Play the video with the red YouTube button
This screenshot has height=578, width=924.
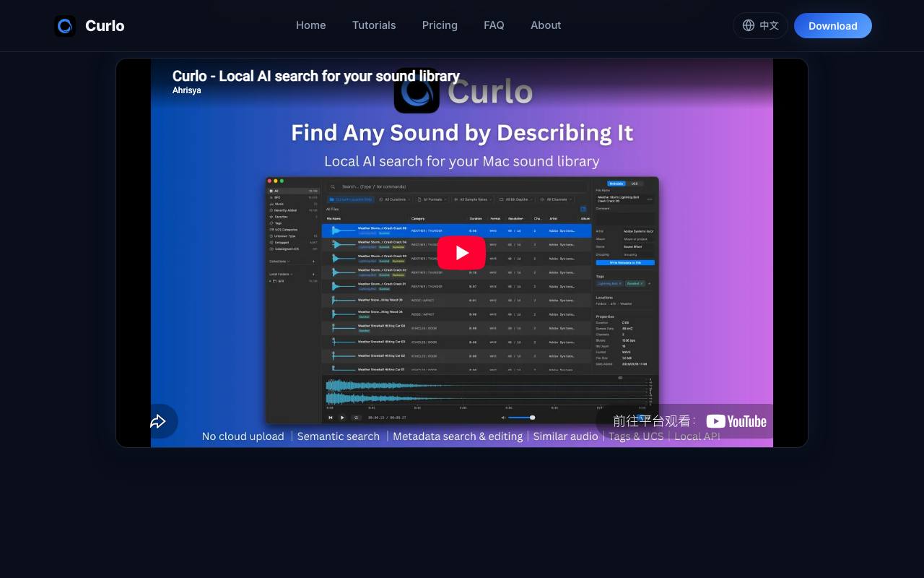(462, 253)
